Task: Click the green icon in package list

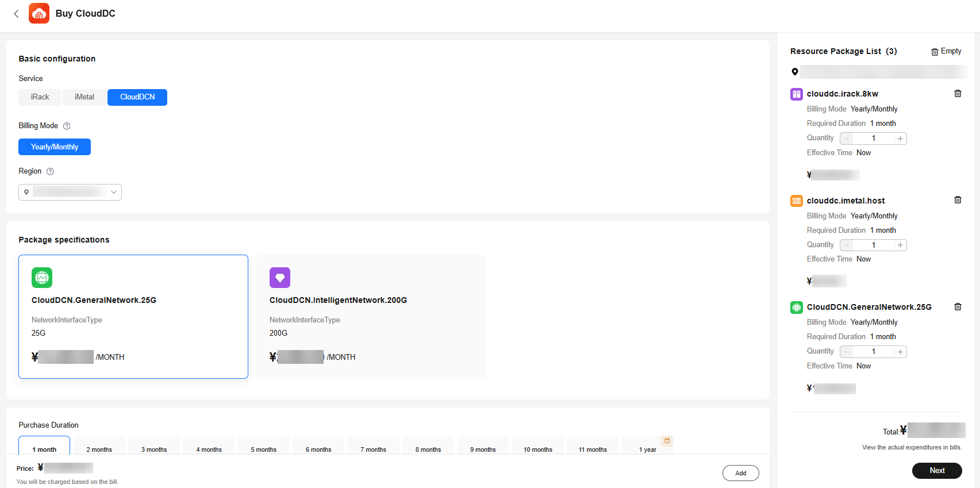Action: click(x=797, y=308)
